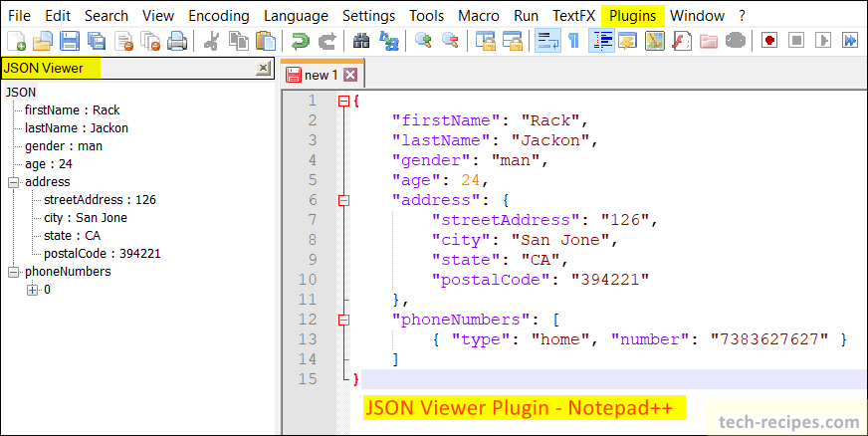Screen dimensions: 868x436
Task: Click the Synchronize Vertical Scrolling icon
Action: 485,41
